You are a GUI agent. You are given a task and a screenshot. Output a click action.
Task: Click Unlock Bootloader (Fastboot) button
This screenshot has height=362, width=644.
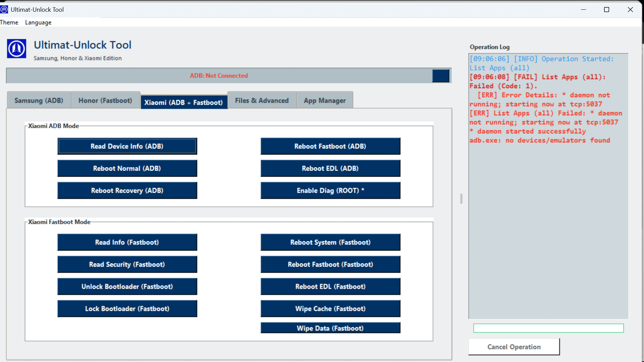[x=127, y=287]
